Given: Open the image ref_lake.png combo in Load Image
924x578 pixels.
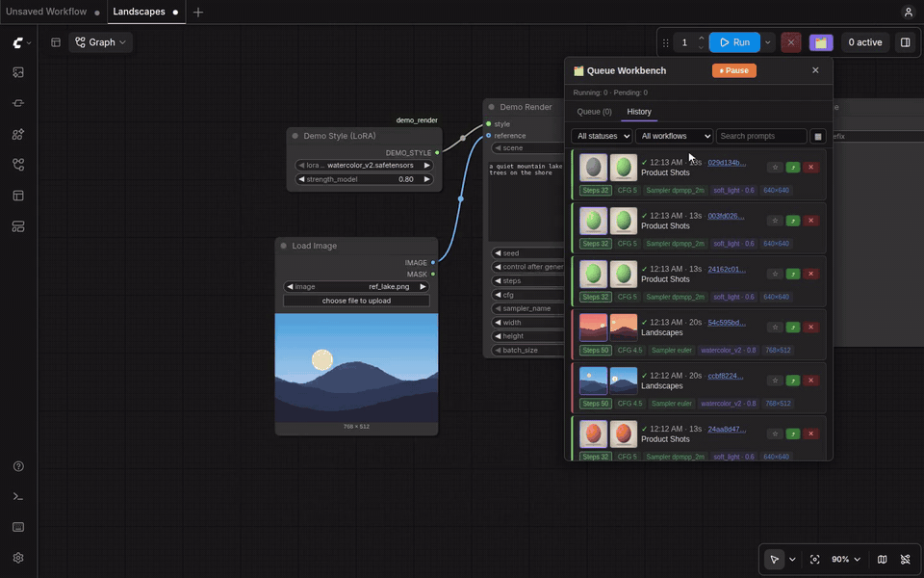Looking at the screenshot, I should click(356, 287).
